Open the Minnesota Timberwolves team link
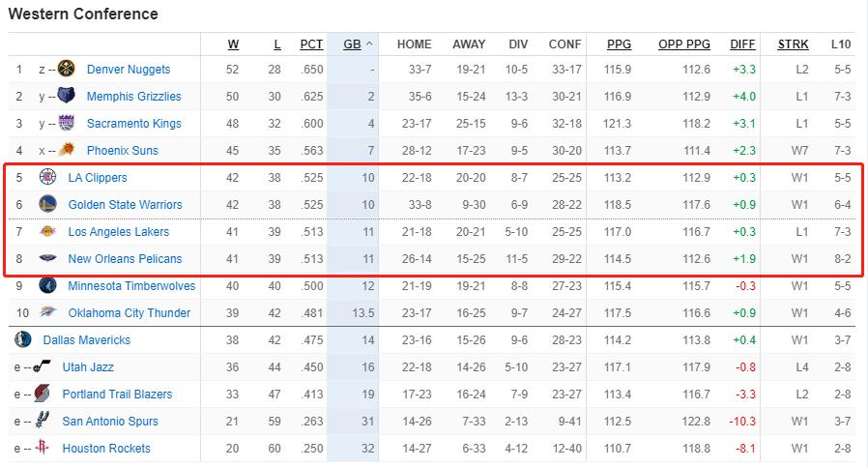 point(131,286)
